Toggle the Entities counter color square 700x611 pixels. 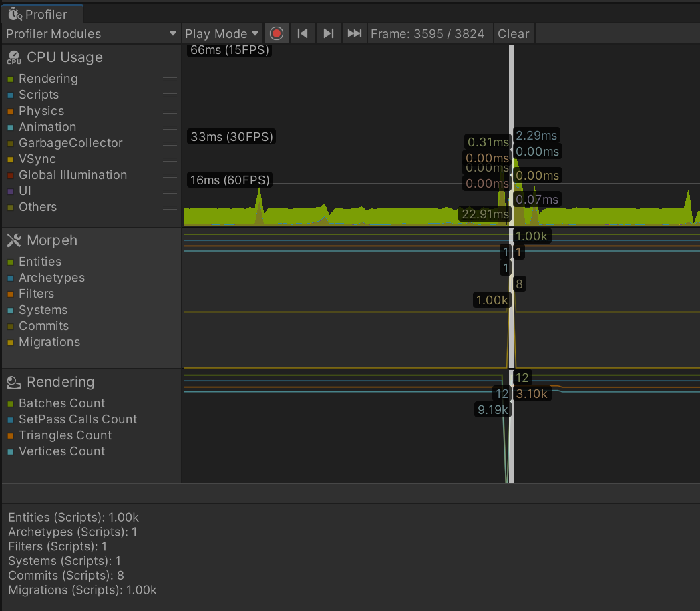click(x=10, y=262)
